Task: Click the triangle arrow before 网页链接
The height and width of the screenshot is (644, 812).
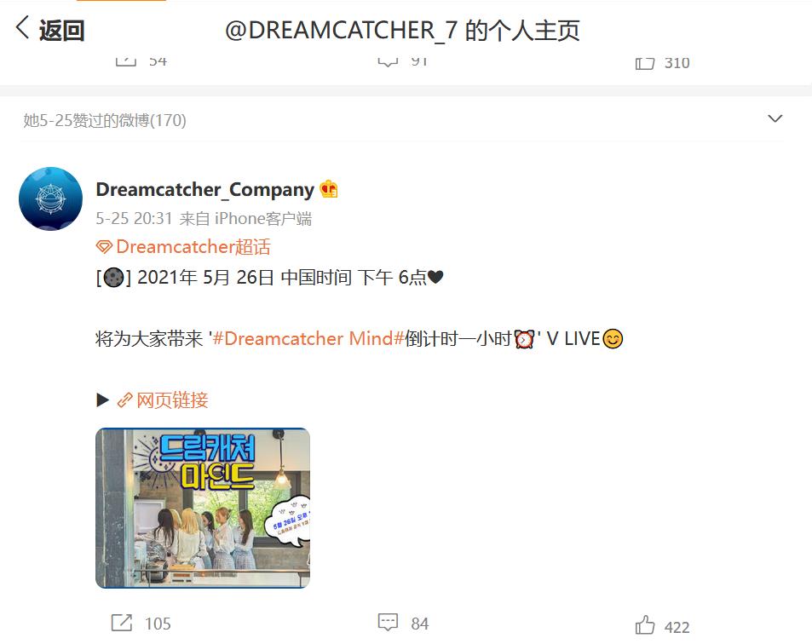Action: (x=102, y=400)
